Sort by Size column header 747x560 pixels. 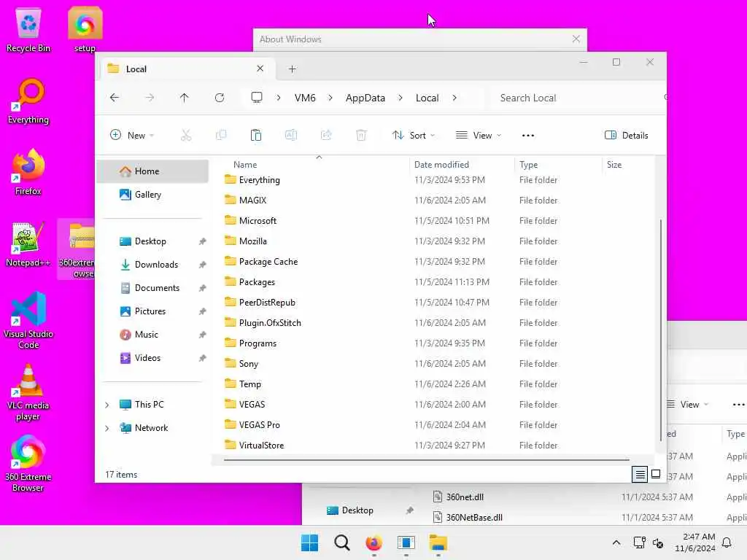[x=614, y=165]
